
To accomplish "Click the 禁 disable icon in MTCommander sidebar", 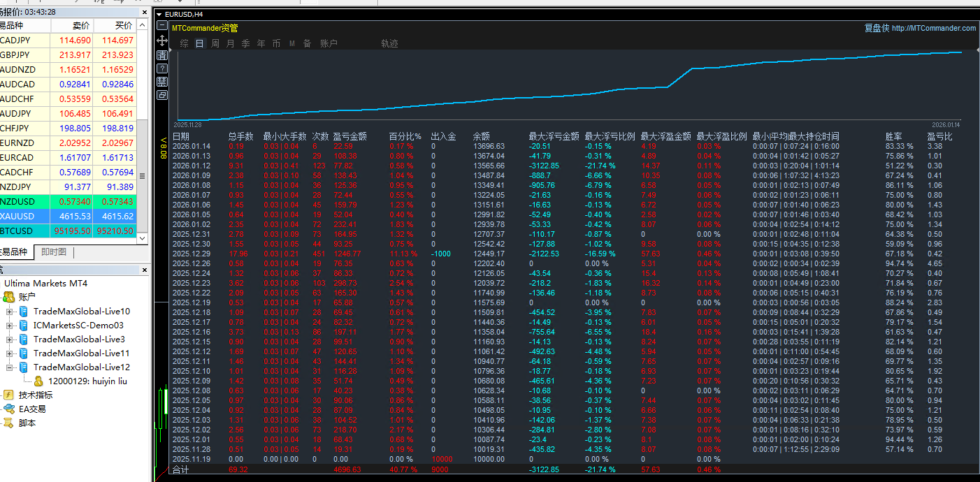I will (x=162, y=81).
